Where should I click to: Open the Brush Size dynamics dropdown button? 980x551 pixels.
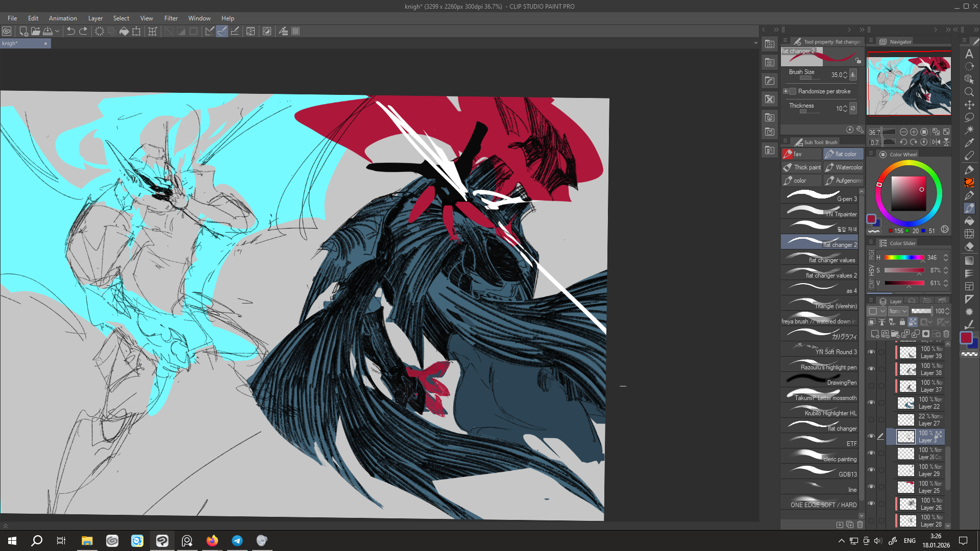coord(853,74)
